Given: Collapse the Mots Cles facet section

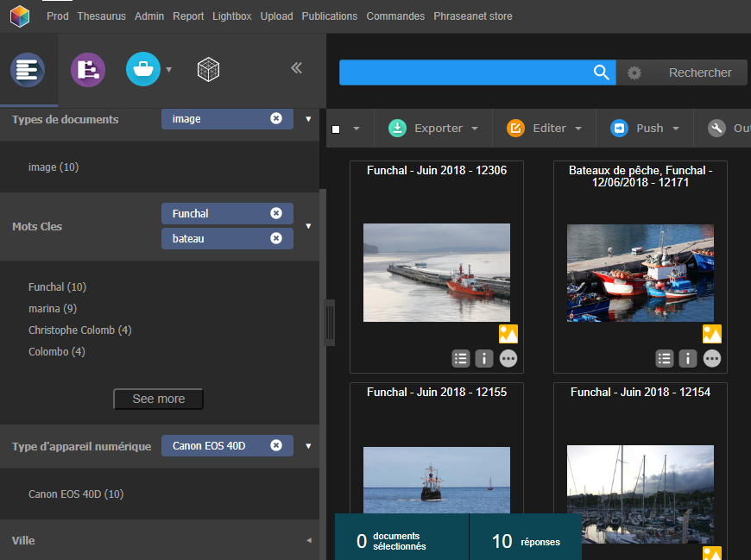Looking at the screenshot, I should tap(308, 226).
